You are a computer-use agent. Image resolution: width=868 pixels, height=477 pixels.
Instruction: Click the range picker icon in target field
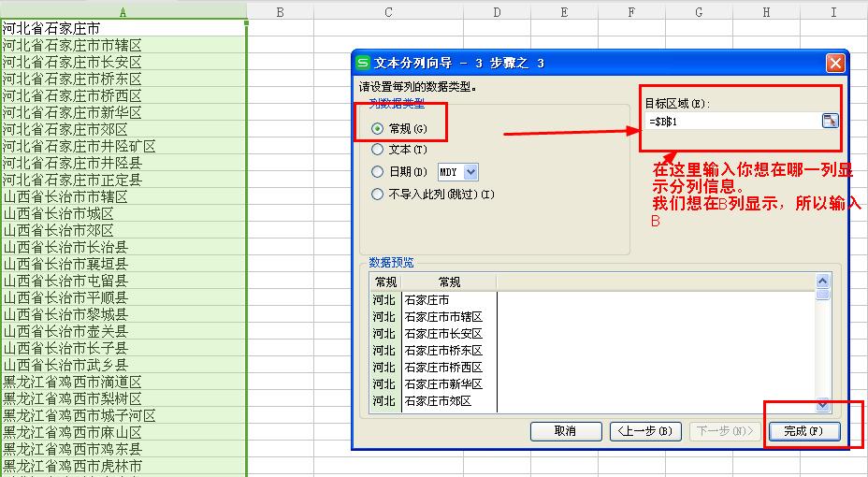(x=830, y=122)
